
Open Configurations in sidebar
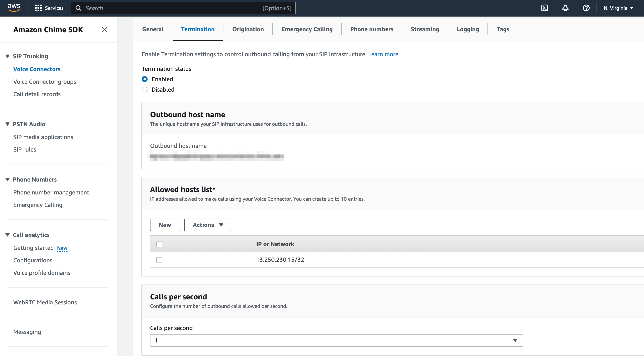pos(33,260)
